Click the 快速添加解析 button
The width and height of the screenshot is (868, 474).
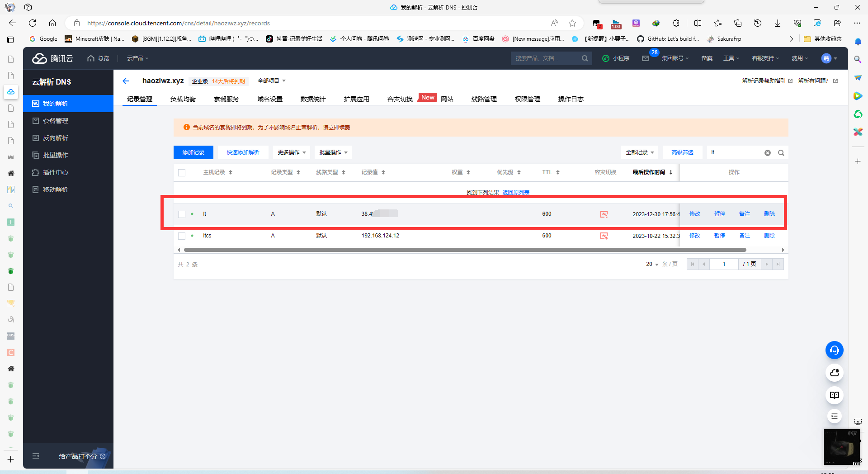(x=243, y=152)
